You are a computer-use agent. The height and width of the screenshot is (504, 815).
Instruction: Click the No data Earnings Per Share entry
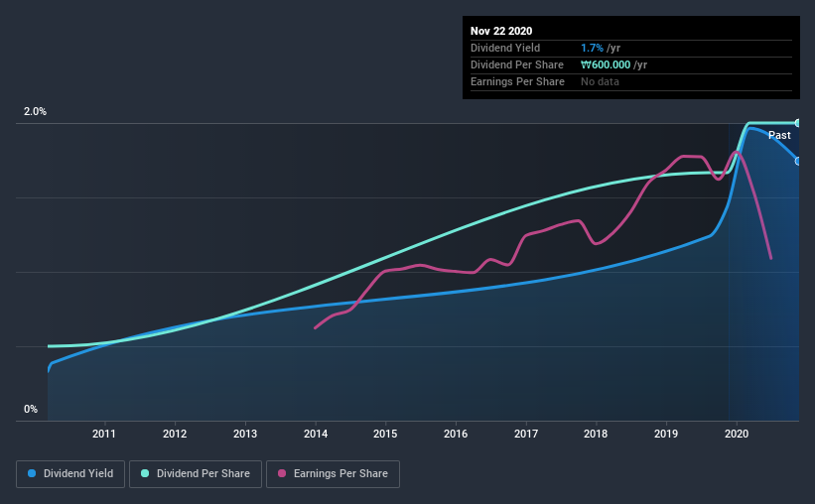pyautogui.click(x=600, y=81)
